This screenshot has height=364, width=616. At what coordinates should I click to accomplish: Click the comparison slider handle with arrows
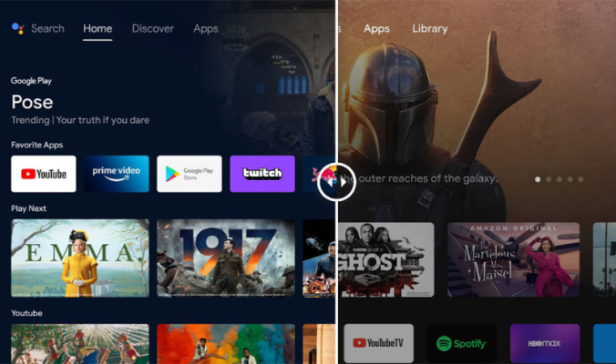point(336,182)
